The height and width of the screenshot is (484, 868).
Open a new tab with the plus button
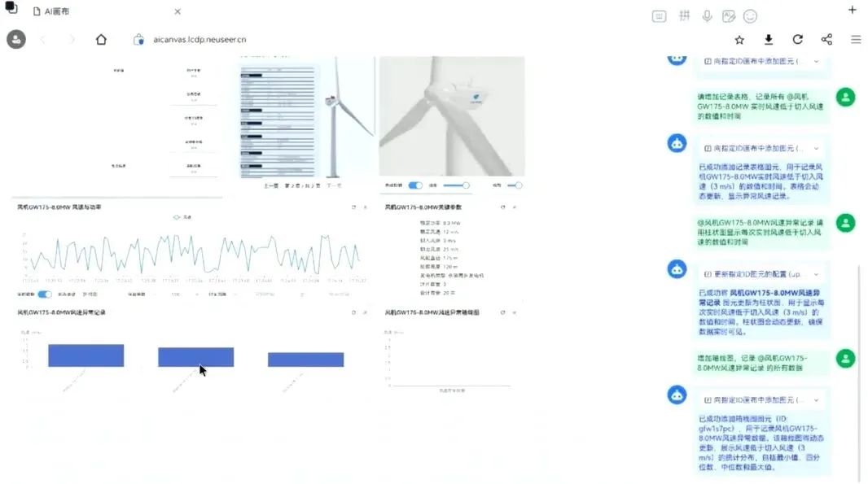pos(853,11)
